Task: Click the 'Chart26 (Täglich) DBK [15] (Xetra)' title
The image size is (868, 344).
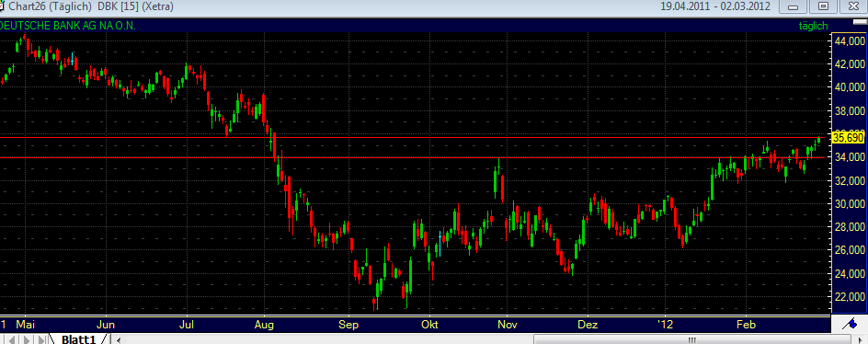Action: (x=91, y=6)
